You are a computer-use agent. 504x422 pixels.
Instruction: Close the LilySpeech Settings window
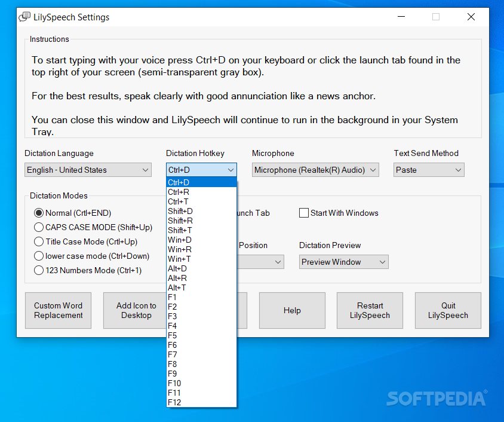(x=471, y=17)
